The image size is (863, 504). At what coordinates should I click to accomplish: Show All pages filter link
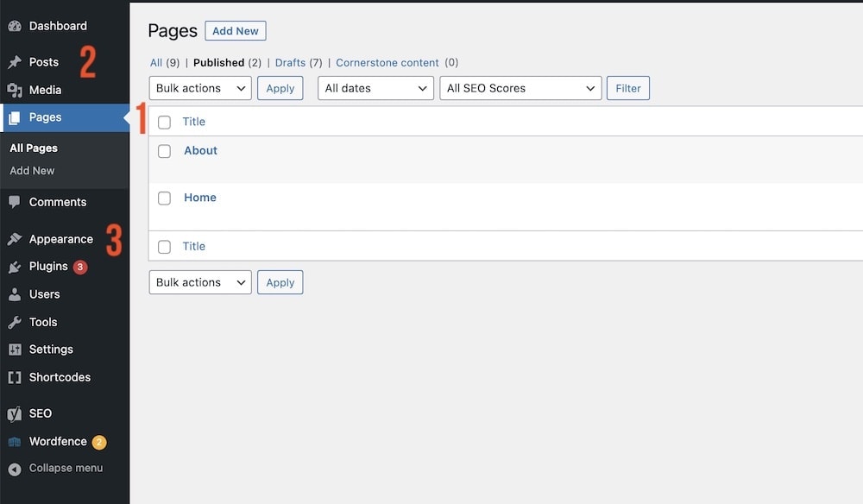point(156,63)
